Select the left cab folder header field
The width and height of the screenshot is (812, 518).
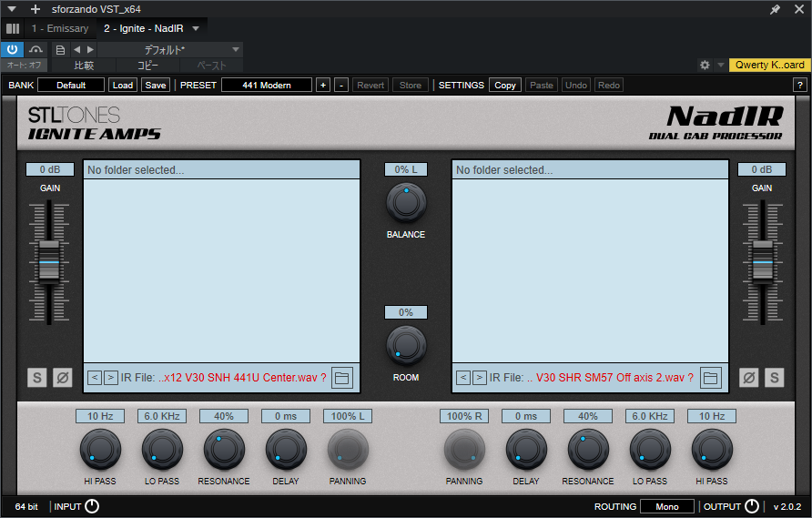[x=221, y=170]
